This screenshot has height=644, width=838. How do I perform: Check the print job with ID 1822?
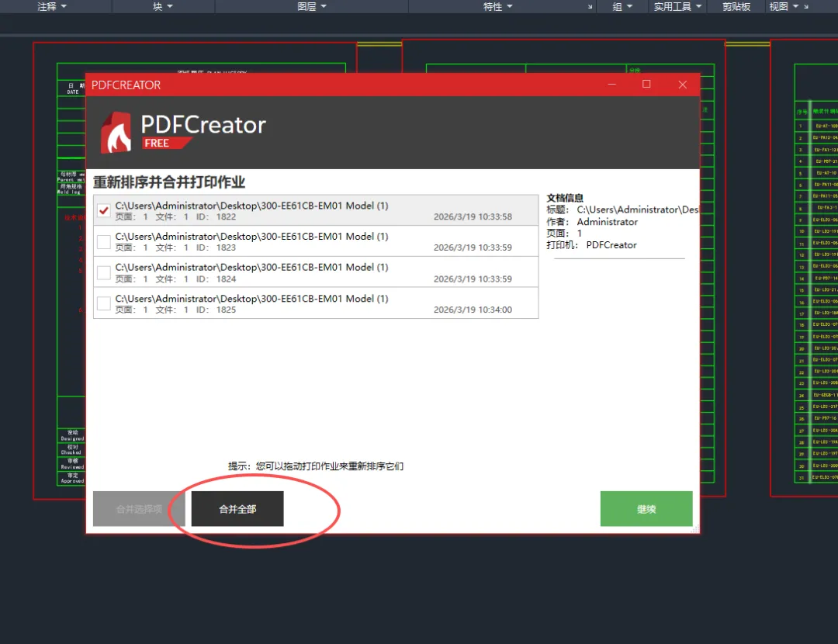pyautogui.click(x=104, y=210)
